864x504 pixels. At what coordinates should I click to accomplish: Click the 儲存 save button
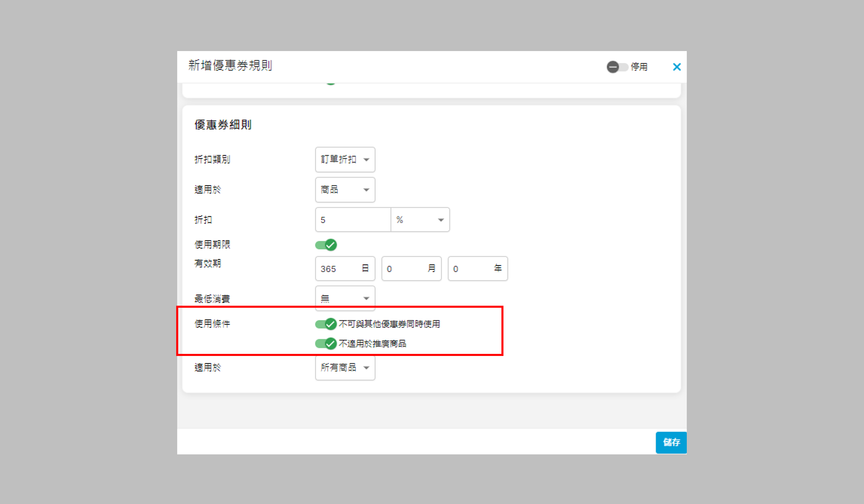pyautogui.click(x=671, y=442)
